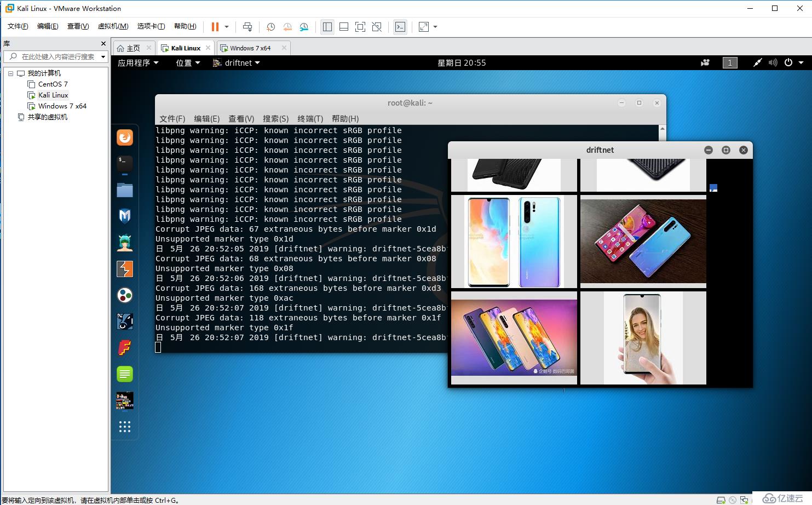Take a snapshot of the VM
The image size is (812, 505).
pyautogui.click(x=270, y=27)
